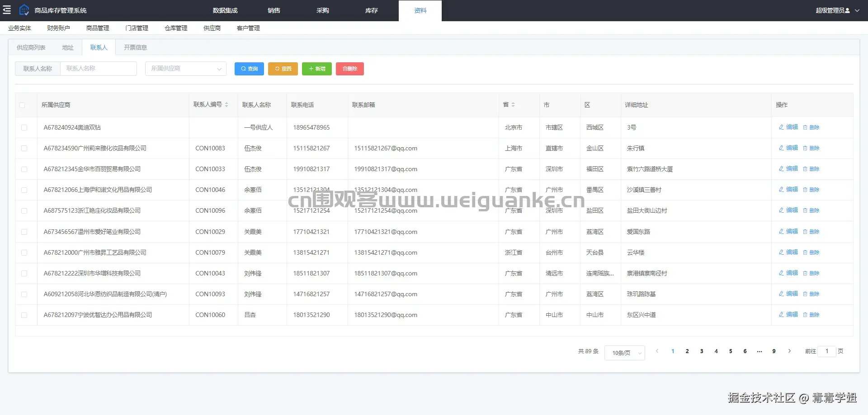Image resolution: width=868 pixels, height=415 pixels.
Task: Open the 库存 top menu
Action: coord(372,10)
